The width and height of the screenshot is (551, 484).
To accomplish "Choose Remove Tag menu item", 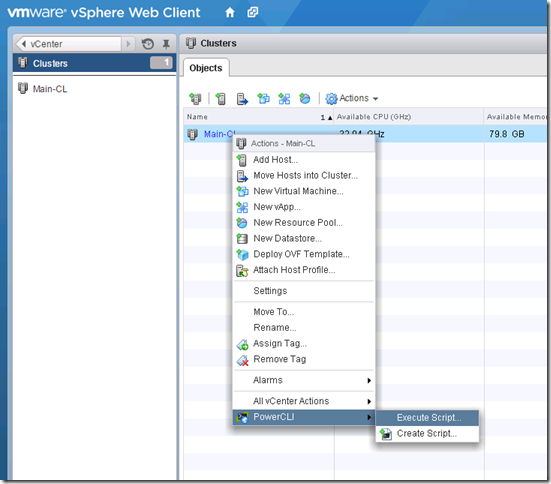I will [304, 359].
